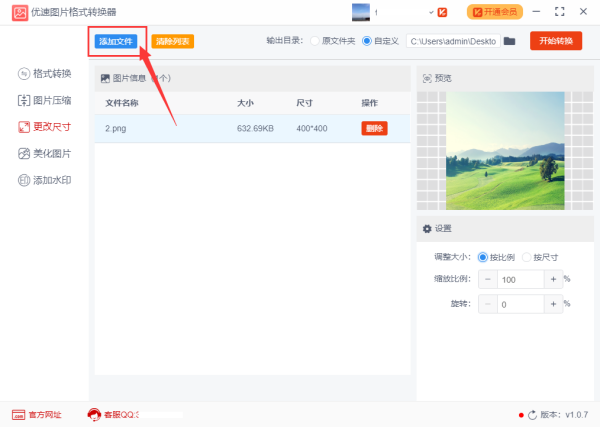Select 自定义 custom output radio button
600x427 pixels.
[x=367, y=41]
